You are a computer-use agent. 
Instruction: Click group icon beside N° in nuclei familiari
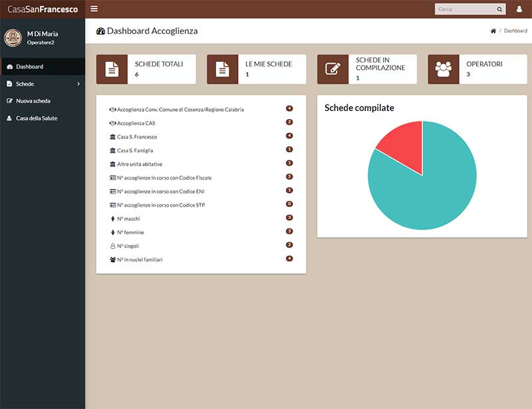112,259
